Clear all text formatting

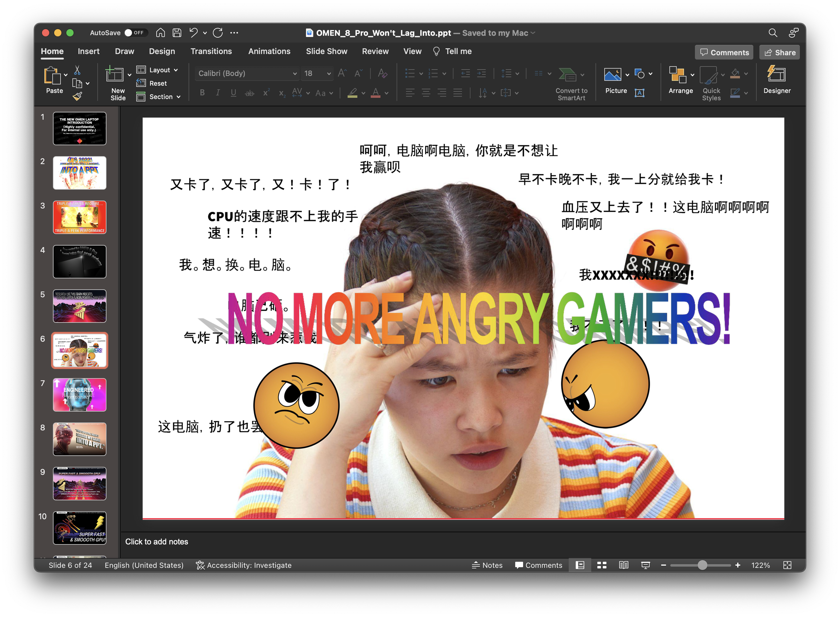[383, 73]
